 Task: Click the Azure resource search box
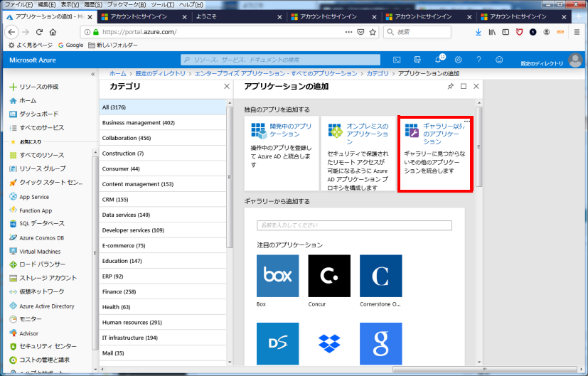pos(281,60)
